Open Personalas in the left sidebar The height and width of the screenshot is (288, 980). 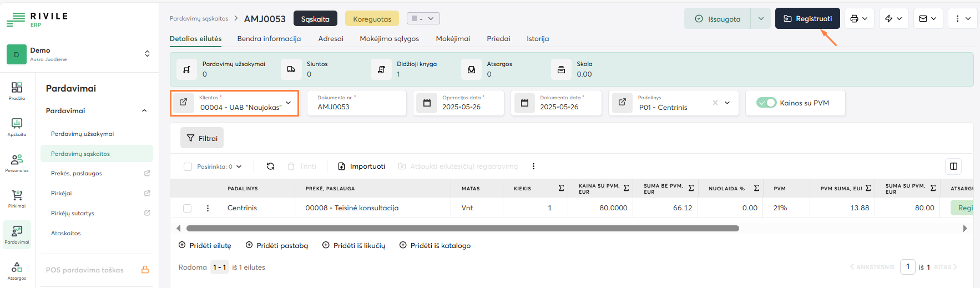pyautogui.click(x=17, y=162)
